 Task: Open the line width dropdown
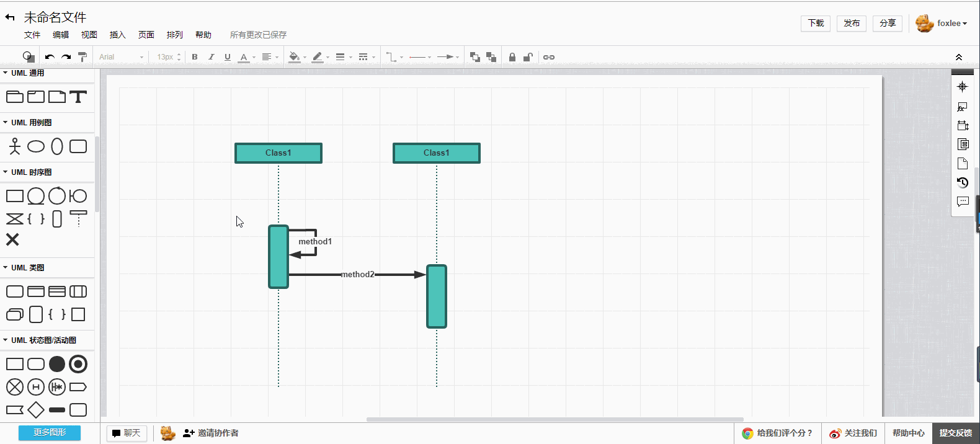(x=344, y=57)
